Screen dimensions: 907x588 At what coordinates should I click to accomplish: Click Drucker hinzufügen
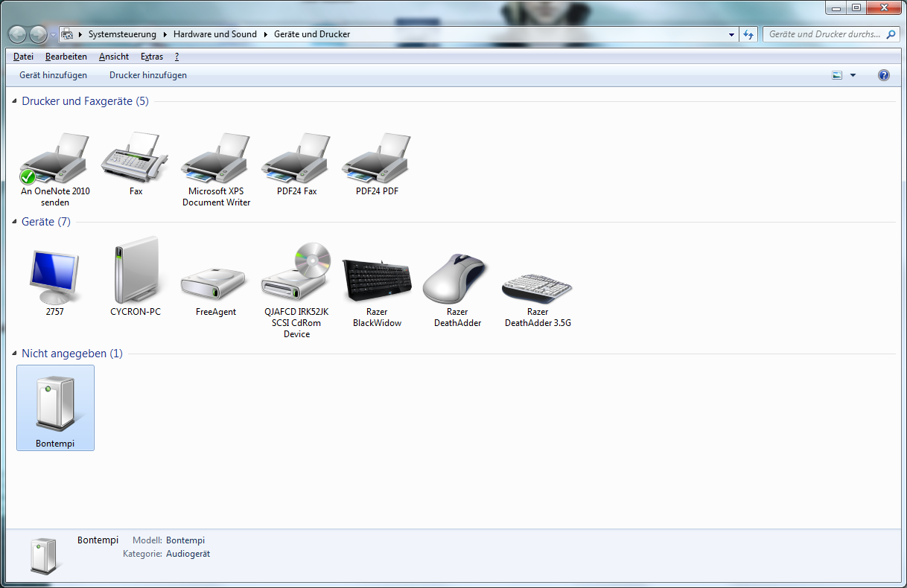point(148,75)
